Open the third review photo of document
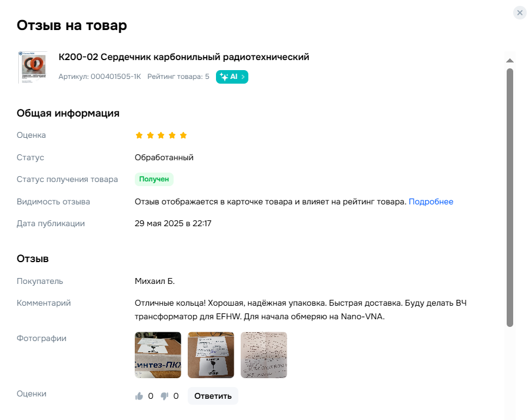Viewport: 532px width, 420px height. pyautogui.click(x=264, y=355)
